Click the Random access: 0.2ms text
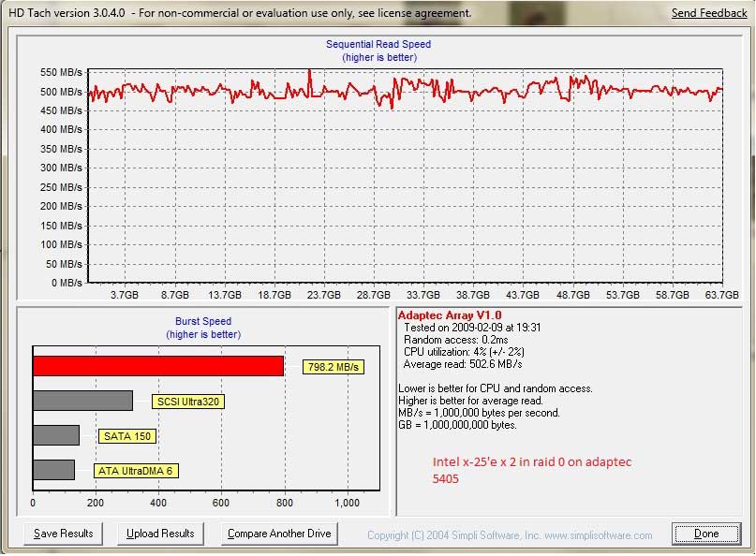The image size is (756, 556). 455,340
